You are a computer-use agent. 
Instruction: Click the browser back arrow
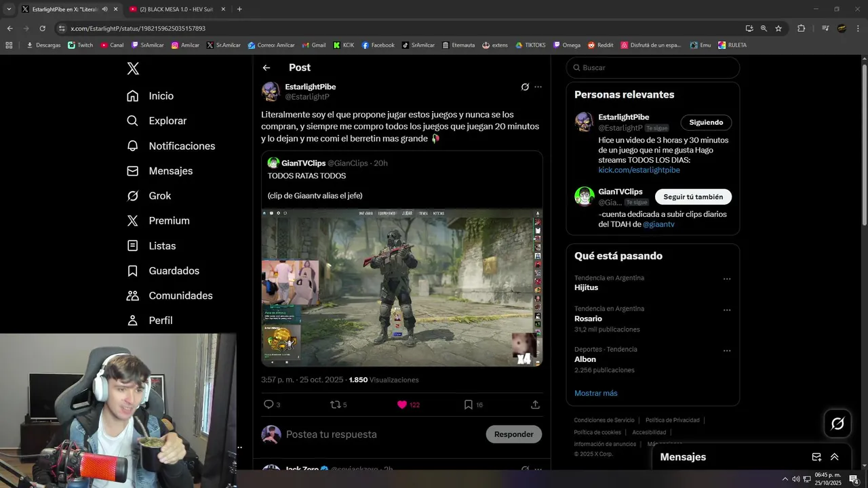pyautogui.click(x=9, y=28)
